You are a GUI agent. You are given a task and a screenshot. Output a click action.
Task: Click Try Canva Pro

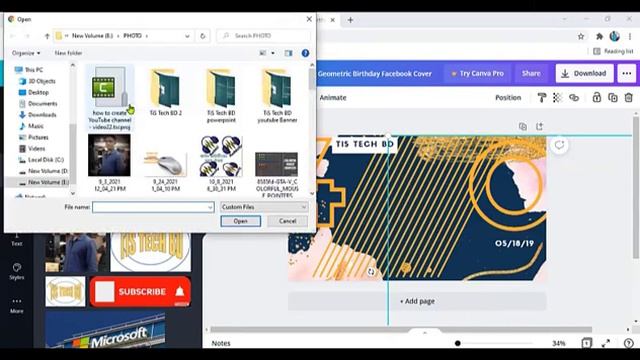pyautogui.click(x=477, y=73)
